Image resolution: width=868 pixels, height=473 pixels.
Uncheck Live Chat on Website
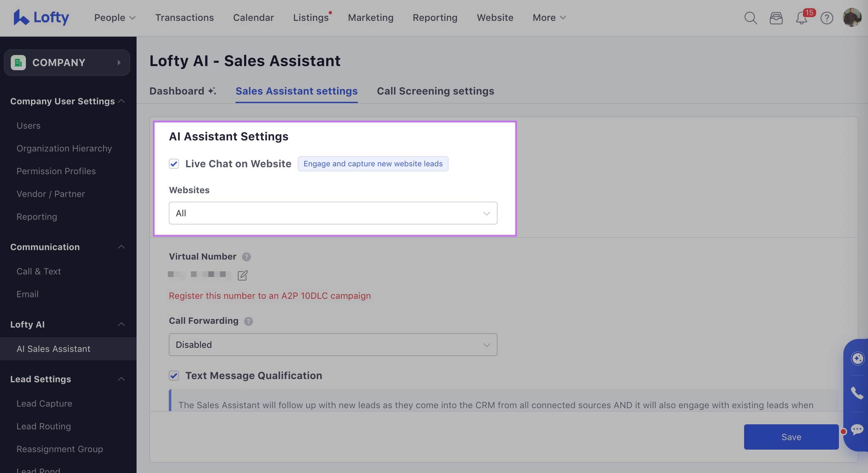pyautogui.click(x=174, y=164)
